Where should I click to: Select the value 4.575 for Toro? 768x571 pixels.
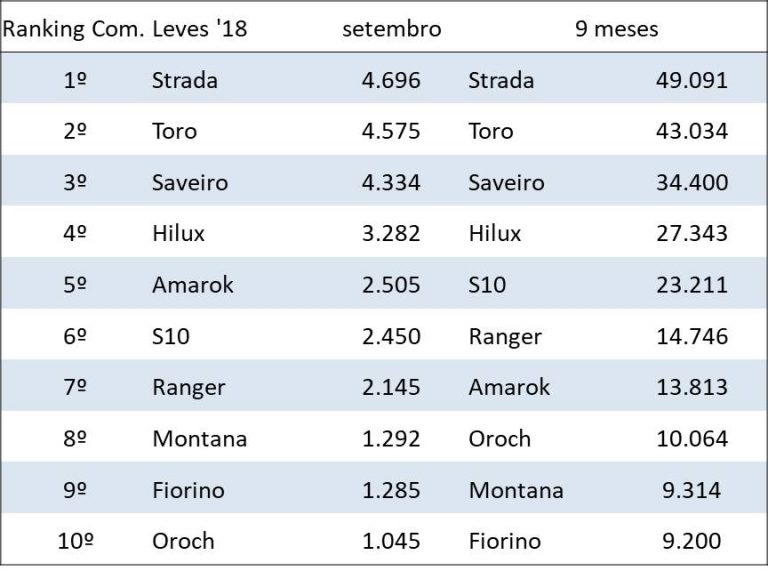[x=391, y=132]
